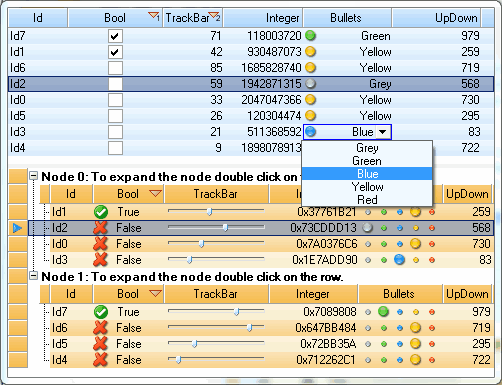Select the green bullet radio in Node 1 Id7 row
This screenshot has height=385, width=502.
(x=383, y=311)
